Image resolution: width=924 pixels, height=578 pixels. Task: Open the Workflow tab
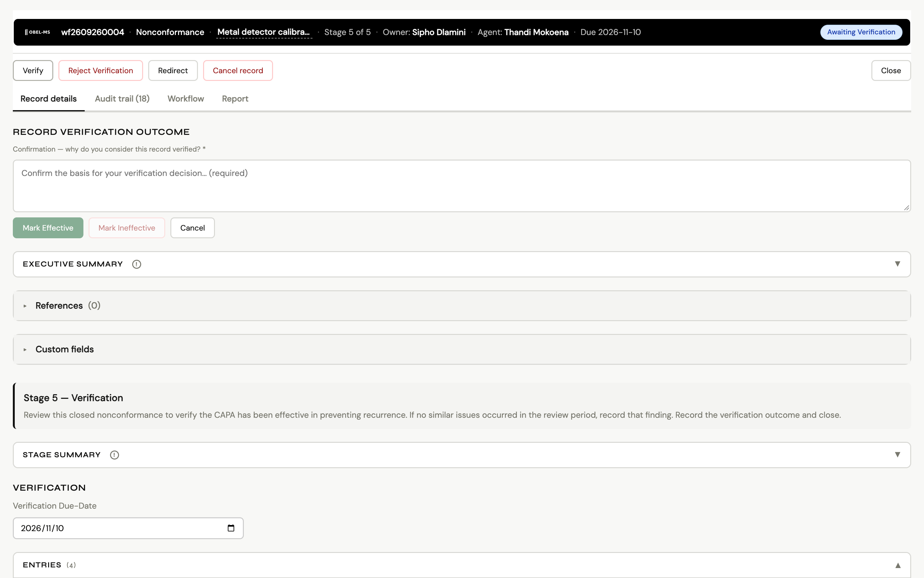pyautogui.click(x=185, y=99)
